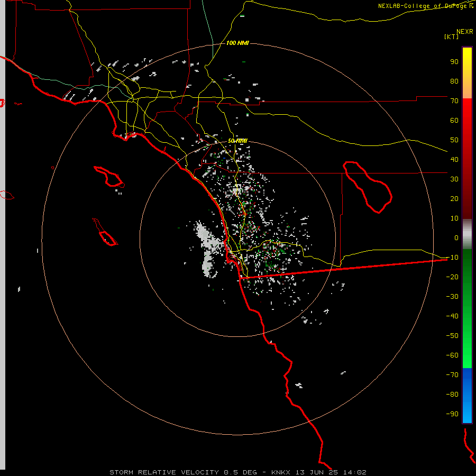Click the KNKX station identifier
Image resolution: width=476 pixels, height=476 pixels.
[x=280, y=472]
